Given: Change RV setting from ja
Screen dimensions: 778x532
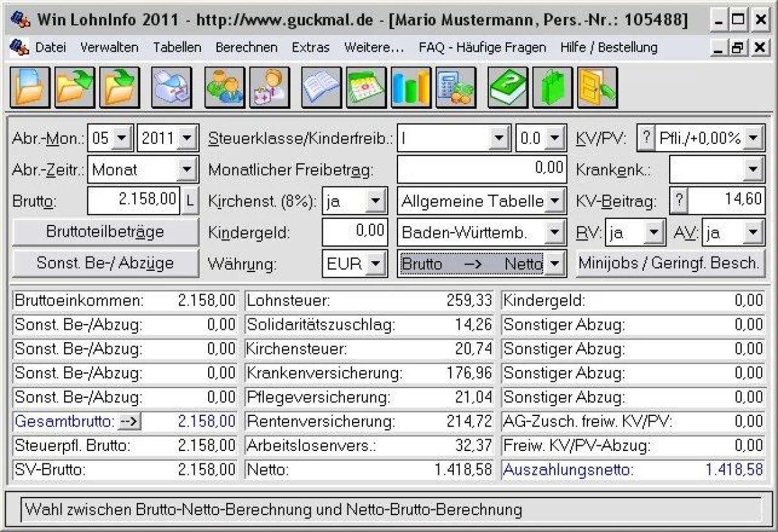Looking at the screenshot, I should tap(655, 232).
